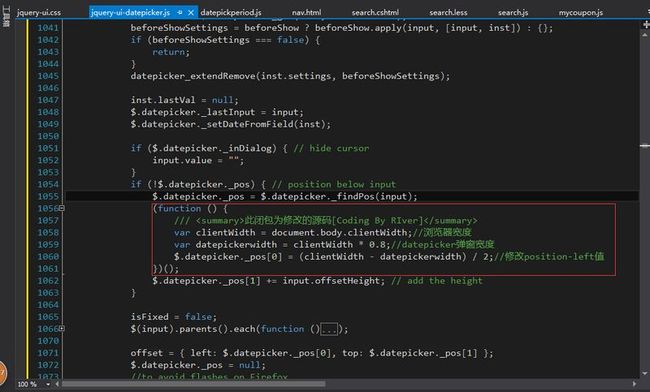Click 'offset' variable on line 1071
The image size is (650, 392).
click(x=146, y=353)
